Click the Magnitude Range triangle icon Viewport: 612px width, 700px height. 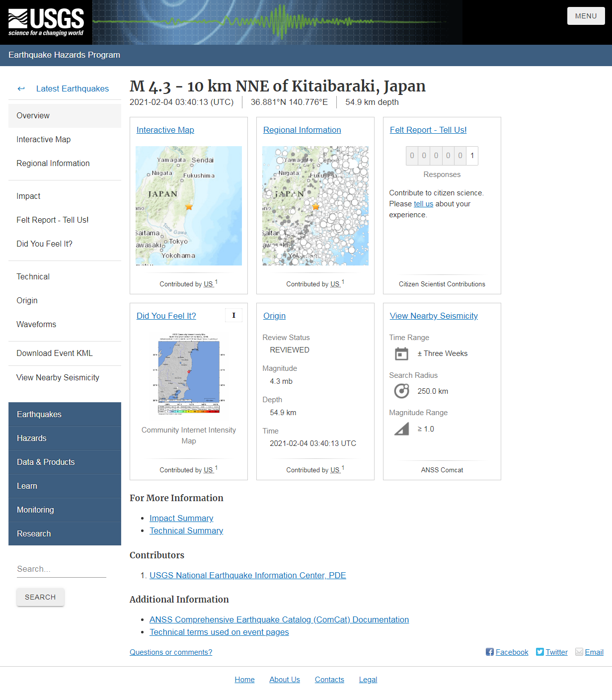point(401,429)
